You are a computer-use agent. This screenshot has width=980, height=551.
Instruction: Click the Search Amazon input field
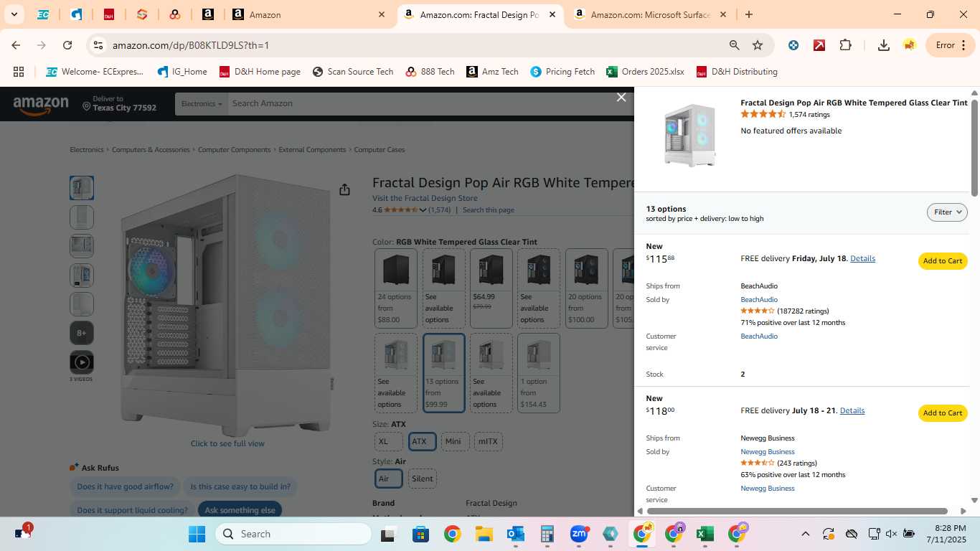click(430, 104)
